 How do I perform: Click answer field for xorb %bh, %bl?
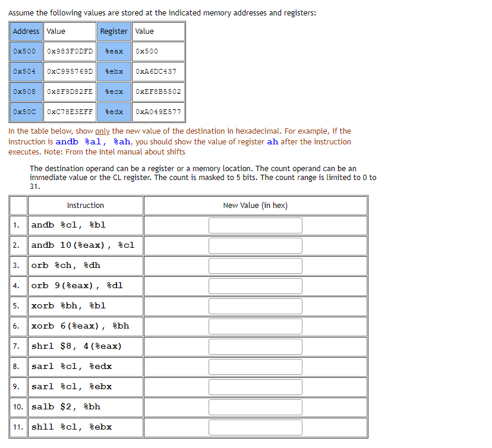(255, 306)
